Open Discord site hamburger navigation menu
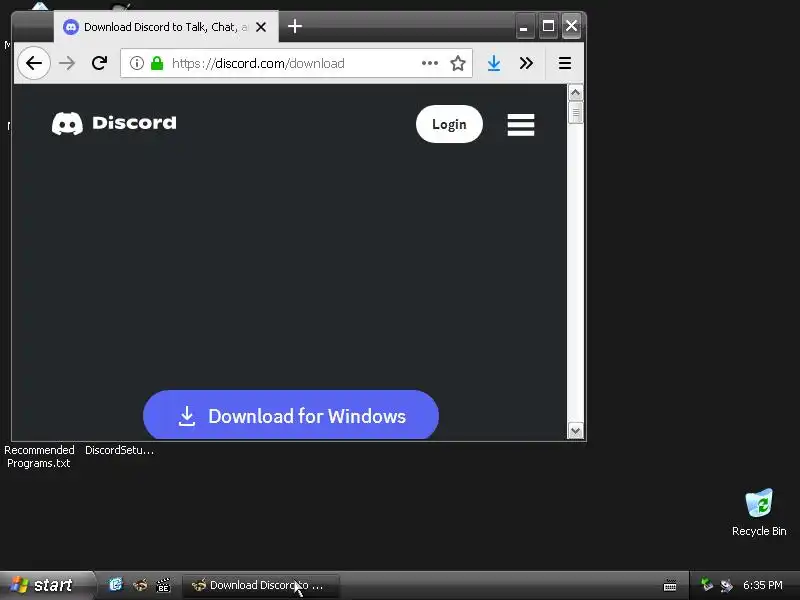 click(520, 124)
